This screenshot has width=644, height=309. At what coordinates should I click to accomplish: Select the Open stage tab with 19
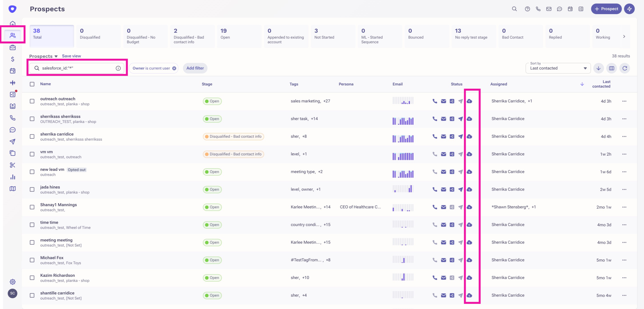point(239,36)
